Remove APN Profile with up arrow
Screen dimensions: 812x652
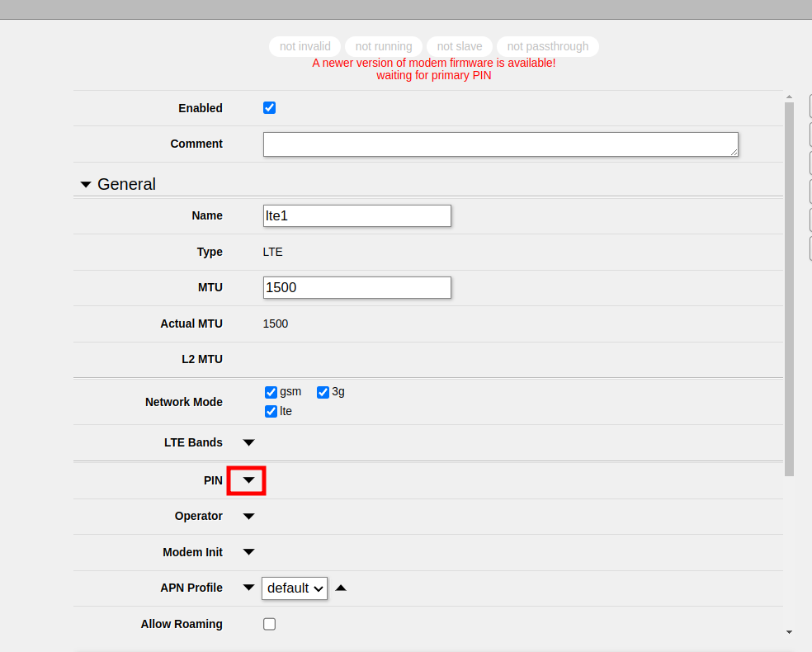341,588
